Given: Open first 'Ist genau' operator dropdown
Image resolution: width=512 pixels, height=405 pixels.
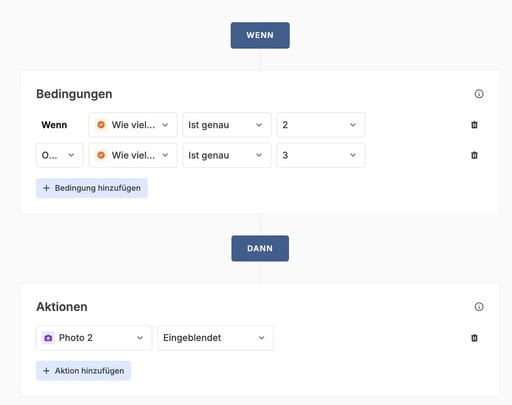Looking at the screenshot, I should (x=227, y=125).
